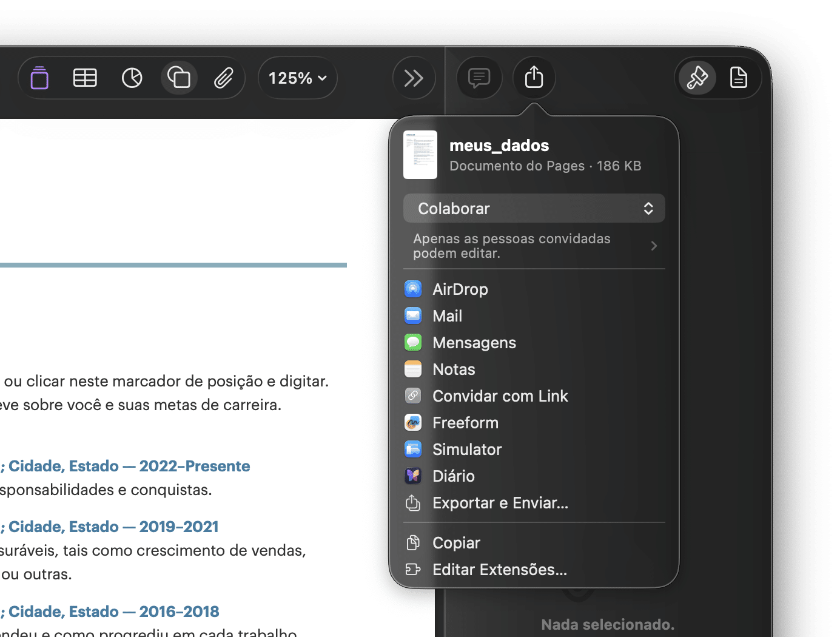Open the shape insertion tool
This screenshot has width=840, height=637.
pos(179,78)
